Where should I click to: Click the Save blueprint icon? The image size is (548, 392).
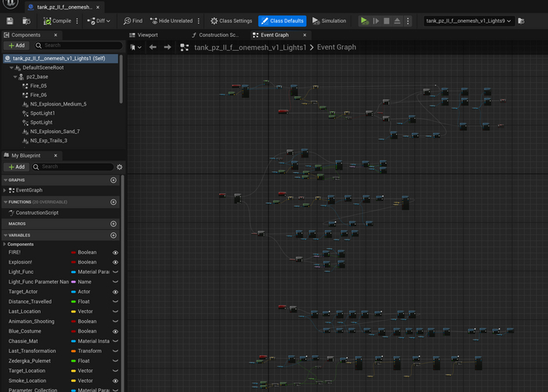coord(9,21)
